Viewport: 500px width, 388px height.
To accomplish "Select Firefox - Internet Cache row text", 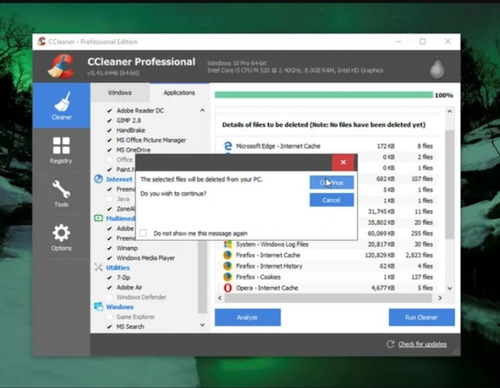I will pyautogui.click(x=268, y=255).
